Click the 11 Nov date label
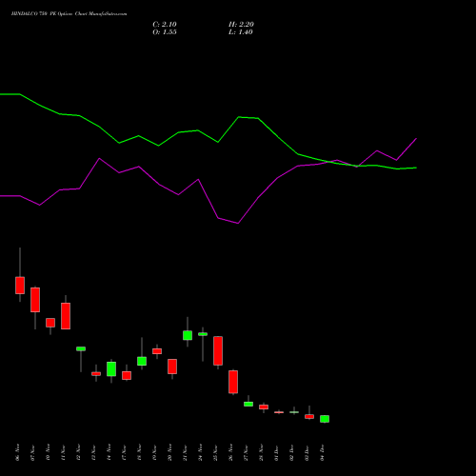 pyautogui.click(x=63, y=452)
